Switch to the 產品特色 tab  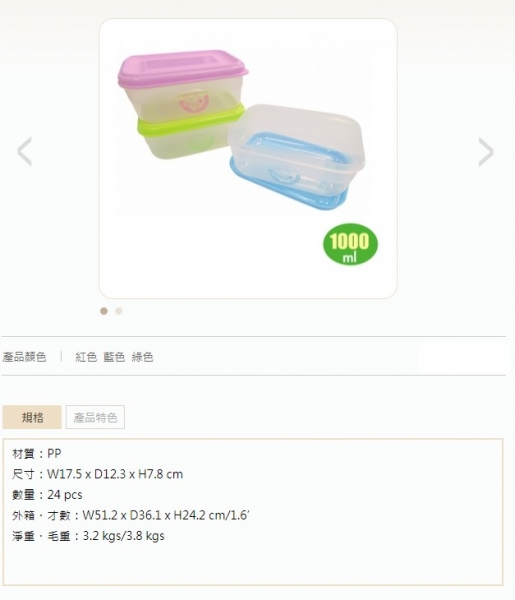(x=95, y=417)
